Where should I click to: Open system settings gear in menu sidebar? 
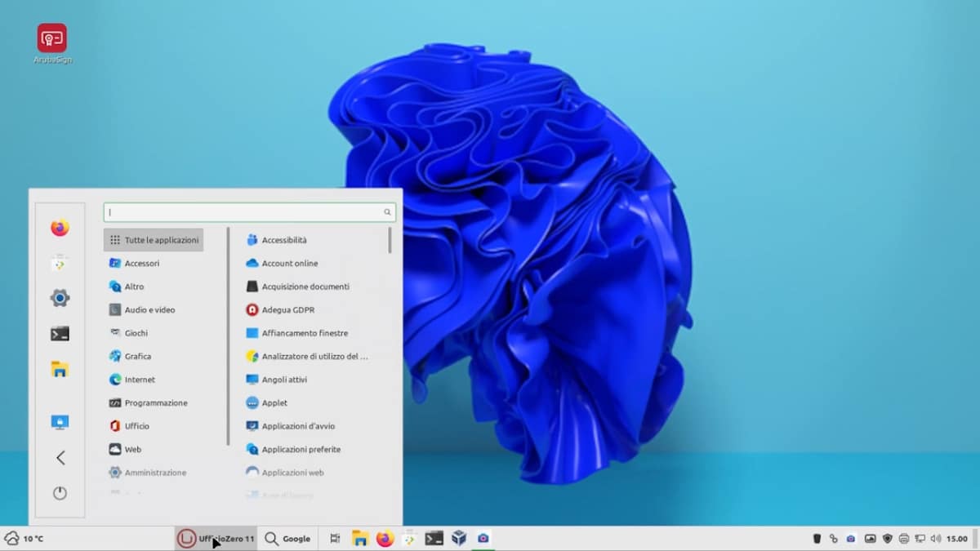click(x=60, y=298)
